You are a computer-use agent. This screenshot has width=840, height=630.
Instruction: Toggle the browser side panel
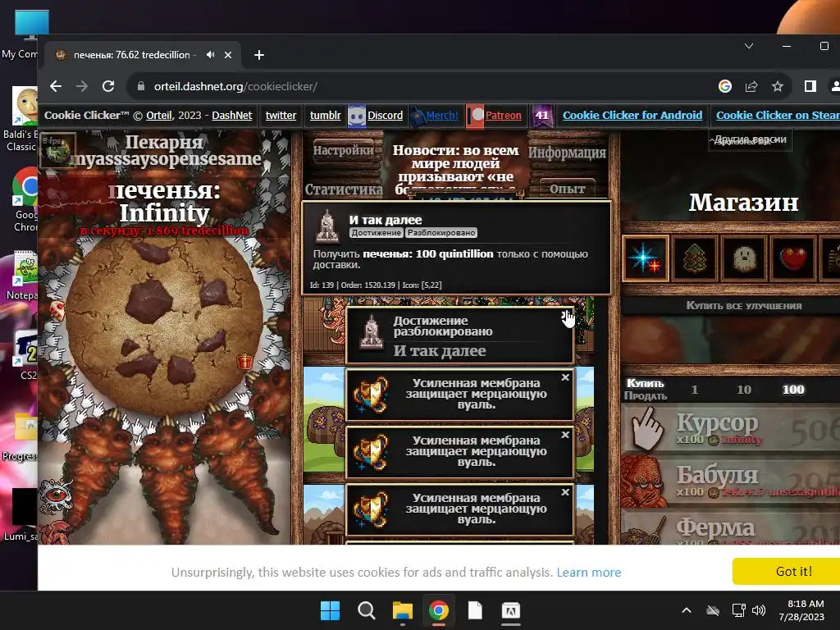(810, 86)
